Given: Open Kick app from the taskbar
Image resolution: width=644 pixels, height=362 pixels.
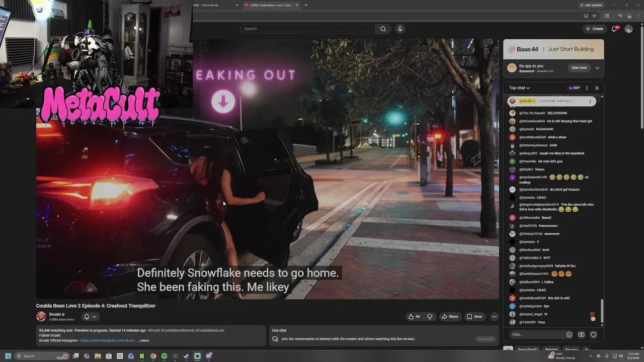Looking at the screenshot, I should click(x=142, y=356).
